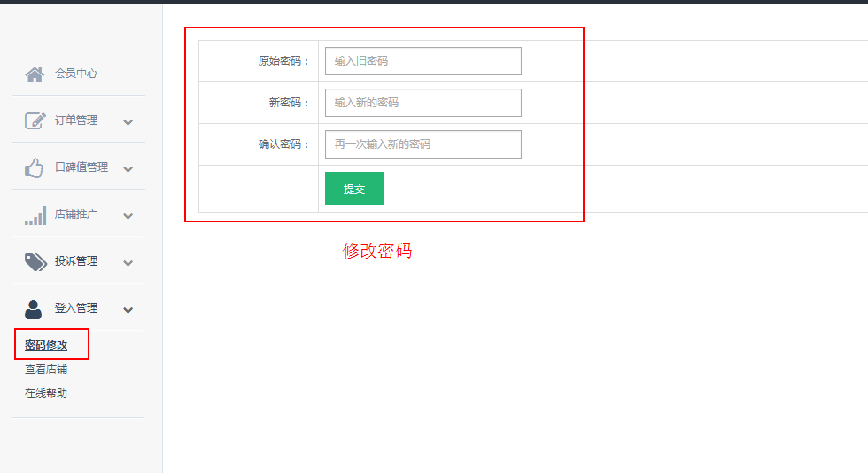The height and width of the screenshot is (473, 868).
Task: Open the 口碑值管理 menu label
Action: (x=81, y=167)
